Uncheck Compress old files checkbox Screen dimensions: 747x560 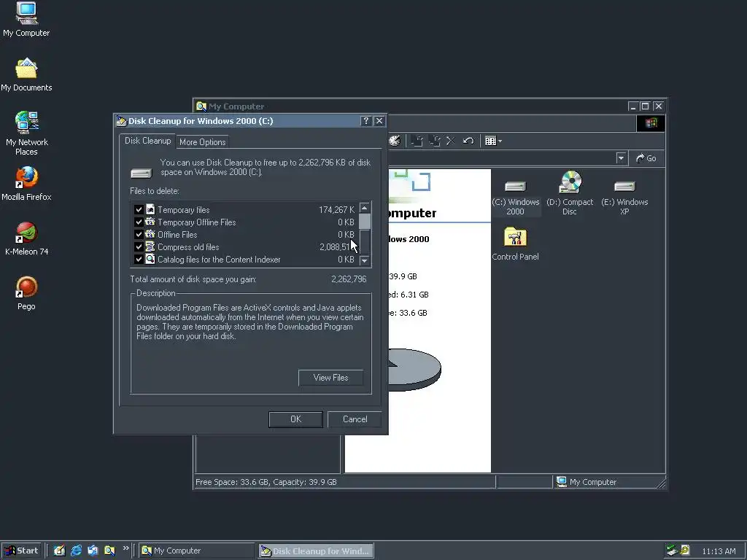[x=139, y=246]
